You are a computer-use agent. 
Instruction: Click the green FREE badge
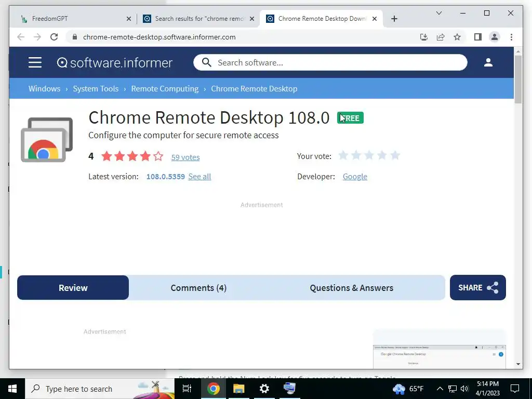coord(350,118)
